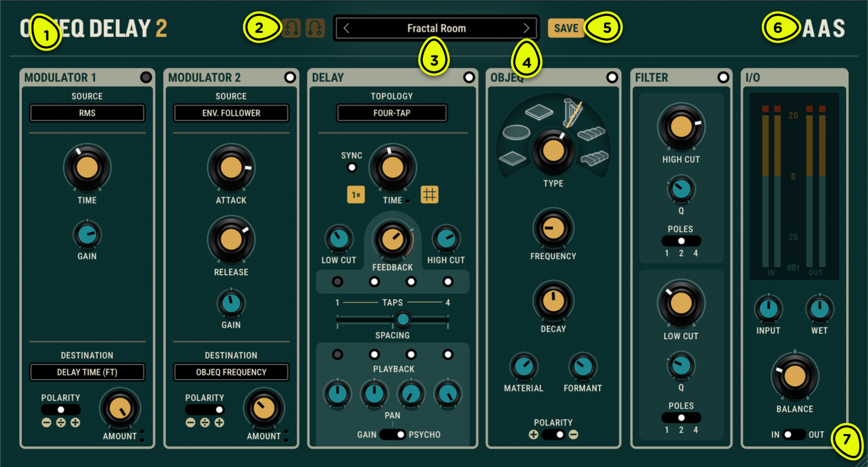The width and height of the screenshot is (868, 467).
Task: Select the round drumhead icon in OBJEQ panel
Action: (517, 132)
